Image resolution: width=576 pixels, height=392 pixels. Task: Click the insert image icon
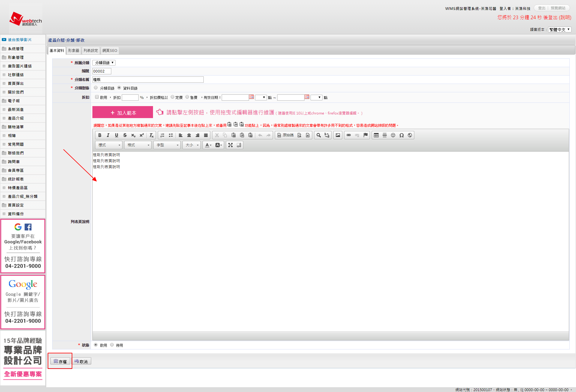[x=338, y=135]
